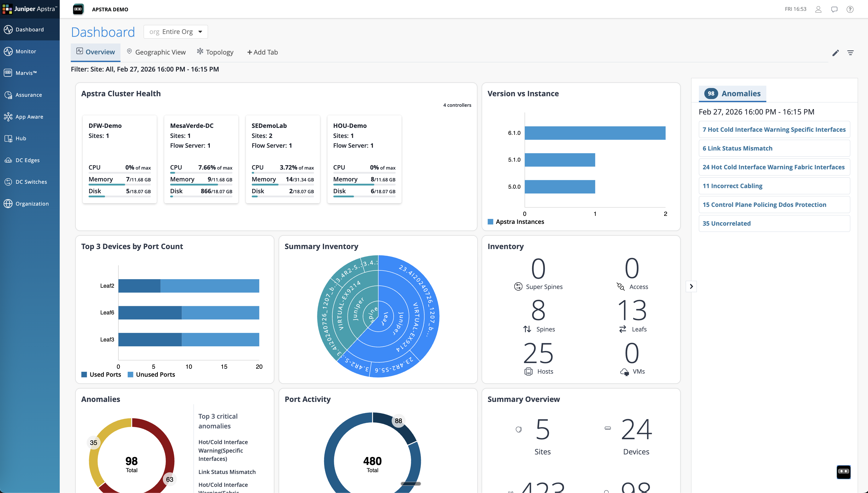The image size is (868, 493).
Task: Click the SEDemoLab Memory usage bar
Action: (283, 184)
